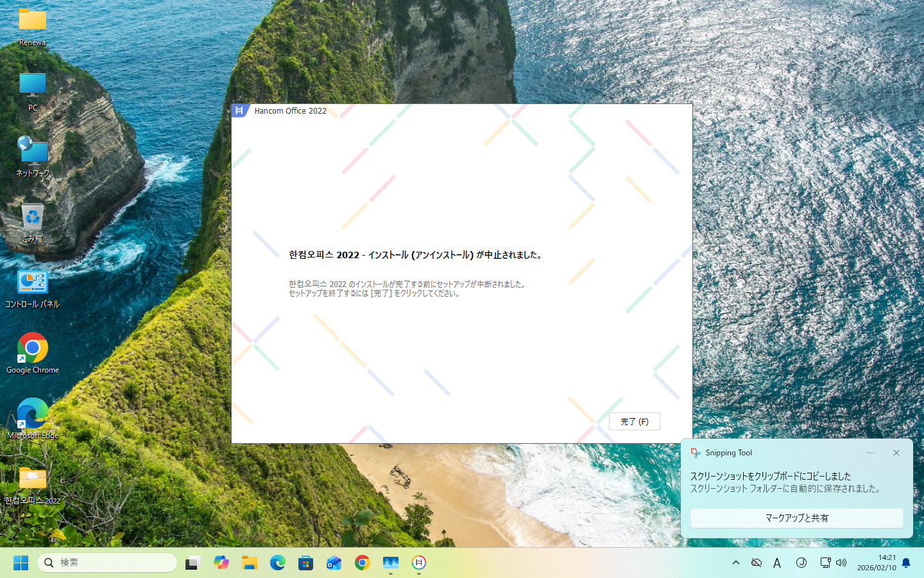Click the Hancom Office installer taskbar icon
924x578 pixels.
coord(418,563)
